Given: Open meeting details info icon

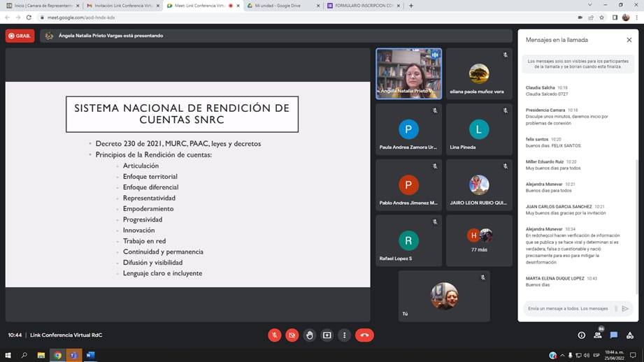Looking at the screenshot, I should (581, 335).
